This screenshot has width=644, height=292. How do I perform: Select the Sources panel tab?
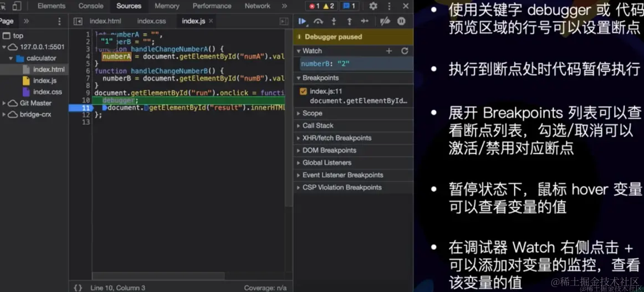129,6
